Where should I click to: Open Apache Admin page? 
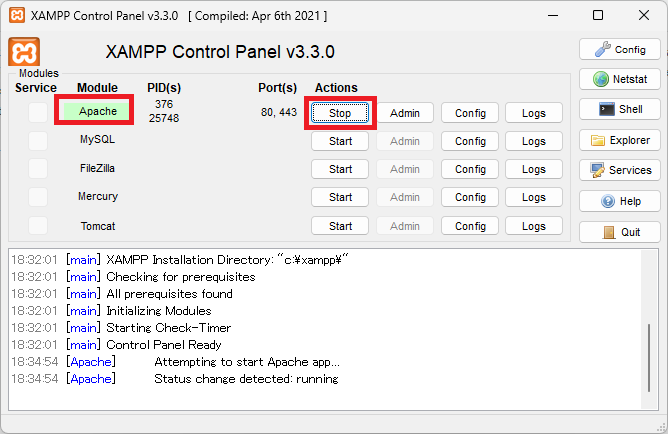point(405,113)
